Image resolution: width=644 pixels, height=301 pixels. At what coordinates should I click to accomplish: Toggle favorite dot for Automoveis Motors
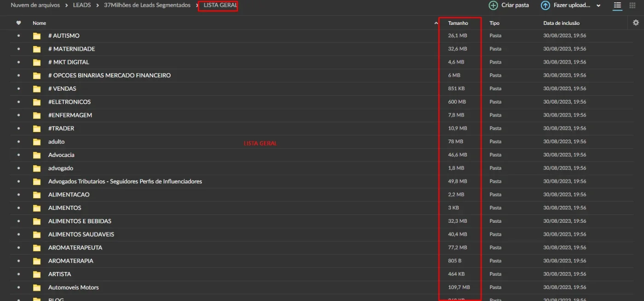(x=19, y=287)
